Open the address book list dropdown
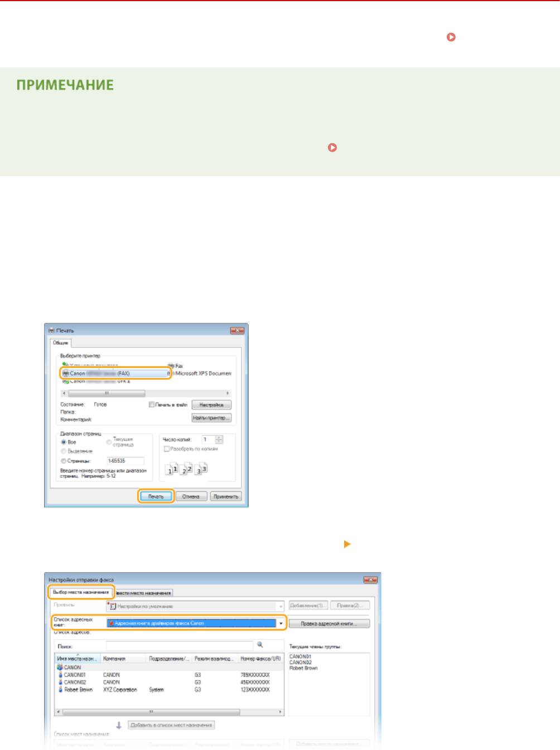Screen dimensions: 560x750 [x=281, y=623]
